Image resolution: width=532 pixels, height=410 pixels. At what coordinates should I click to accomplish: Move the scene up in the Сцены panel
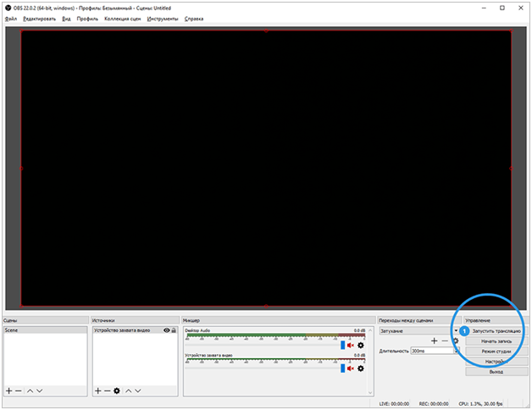tap(30, 391)
